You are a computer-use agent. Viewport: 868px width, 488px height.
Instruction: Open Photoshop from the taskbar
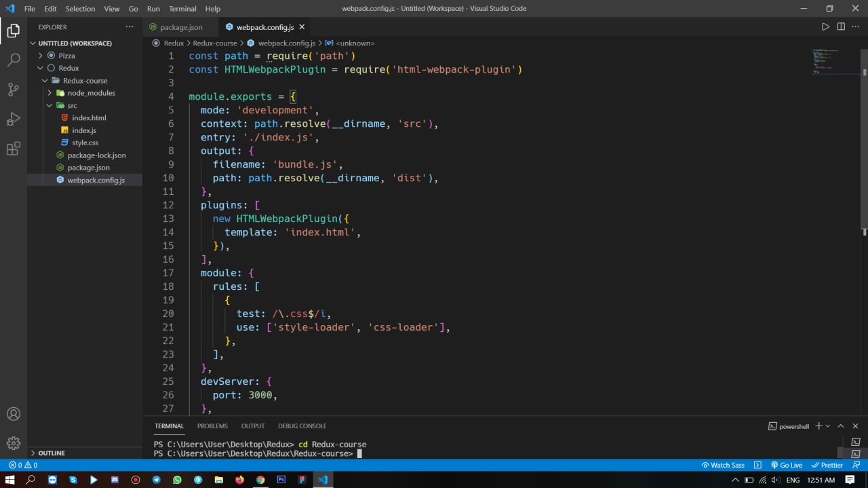[281, 479]
